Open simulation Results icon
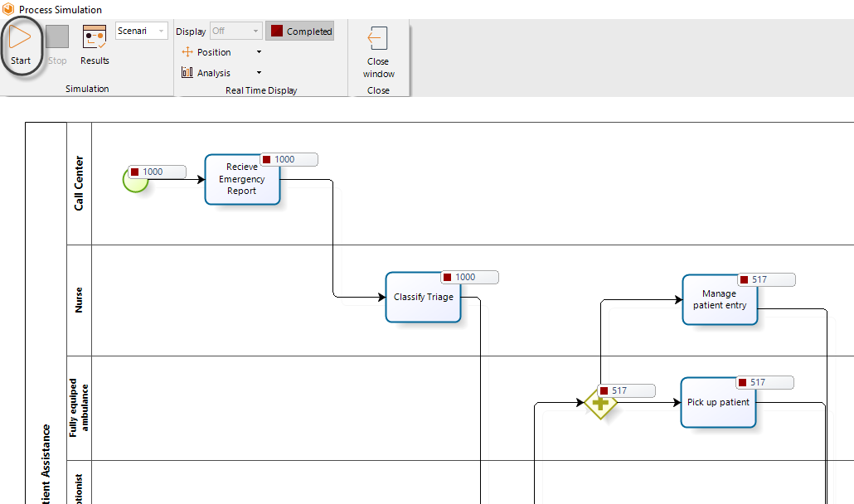 (x=95, y=37)
